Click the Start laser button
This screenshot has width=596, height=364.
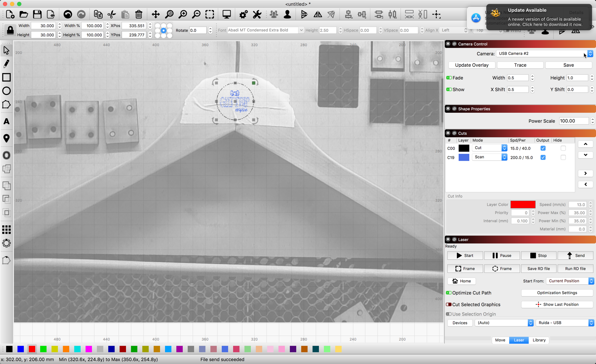(x=465, y=256)
